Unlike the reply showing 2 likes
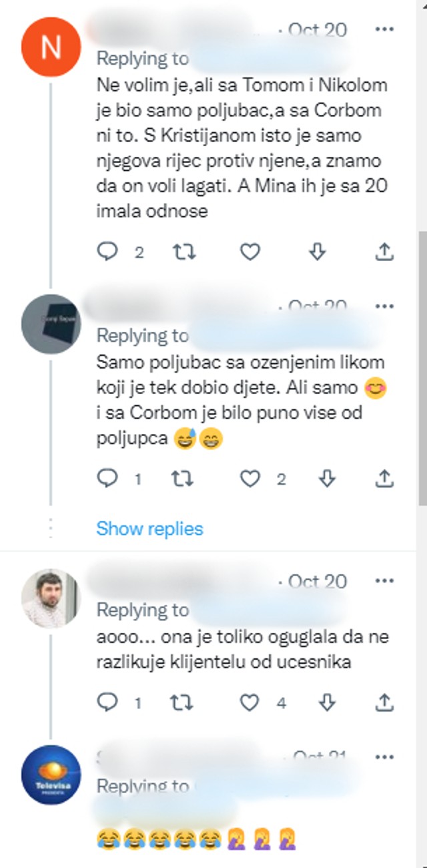Image resolution: width=427 pixels, height=868 pixels. [x=250, y=479]
